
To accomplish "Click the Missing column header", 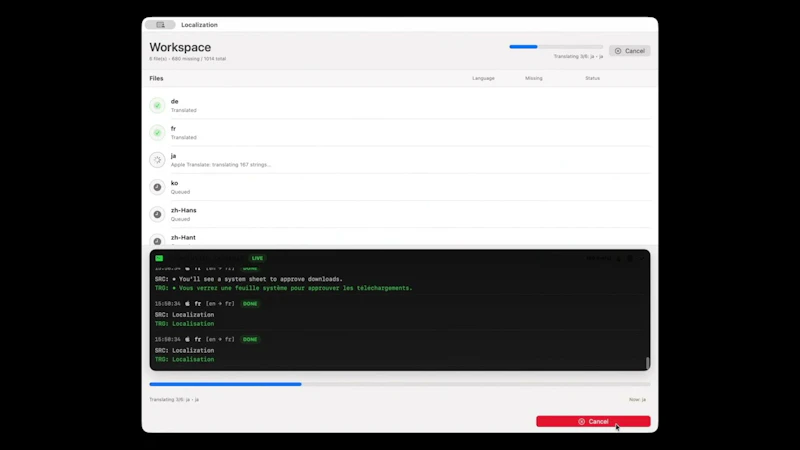I will tap(534, 78).
